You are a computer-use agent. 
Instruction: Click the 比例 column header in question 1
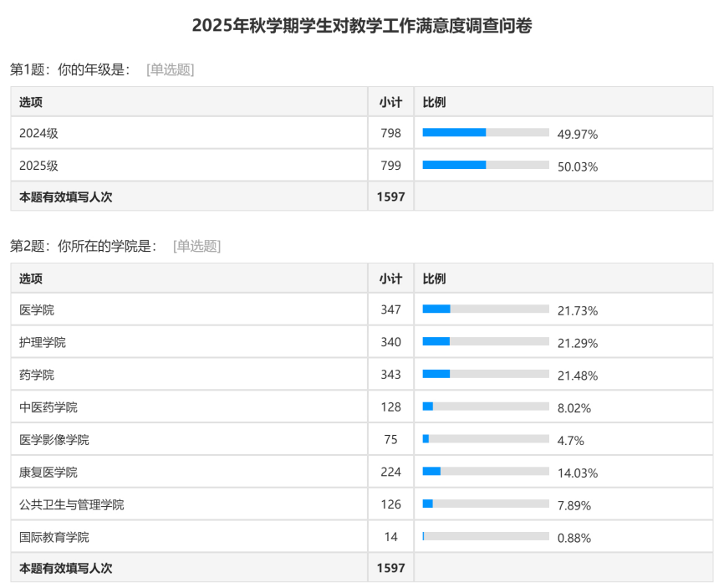point(434,102)
